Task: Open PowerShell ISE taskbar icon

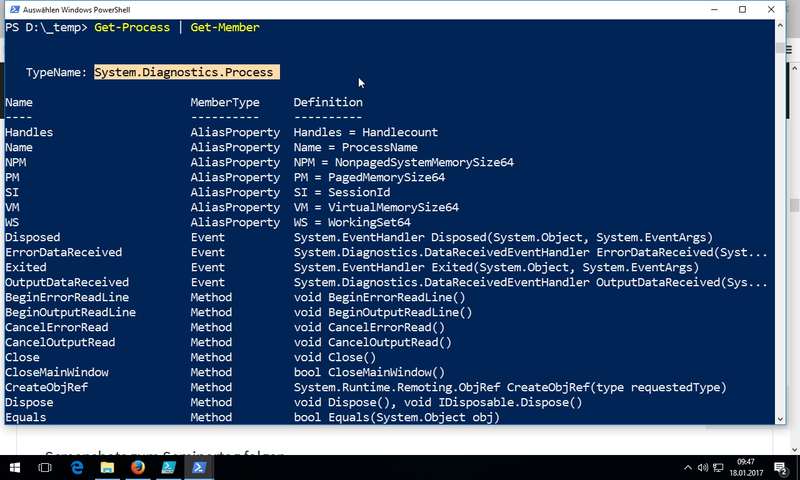Action: [x=168, y=467]
